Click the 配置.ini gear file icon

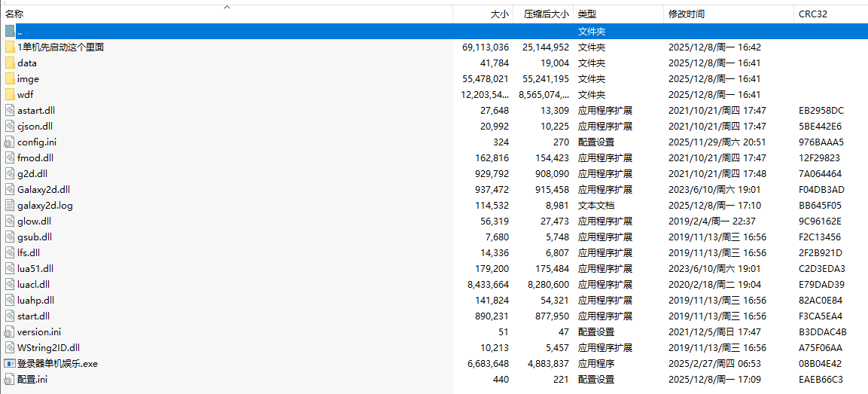tap(10, 380)
